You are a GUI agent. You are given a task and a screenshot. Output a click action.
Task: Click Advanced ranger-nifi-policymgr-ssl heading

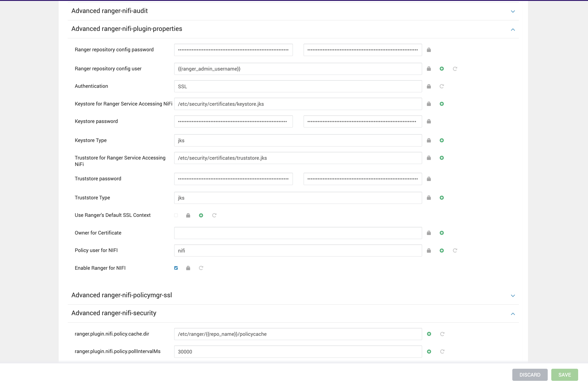pyautogui.click(x=121, y=295)
